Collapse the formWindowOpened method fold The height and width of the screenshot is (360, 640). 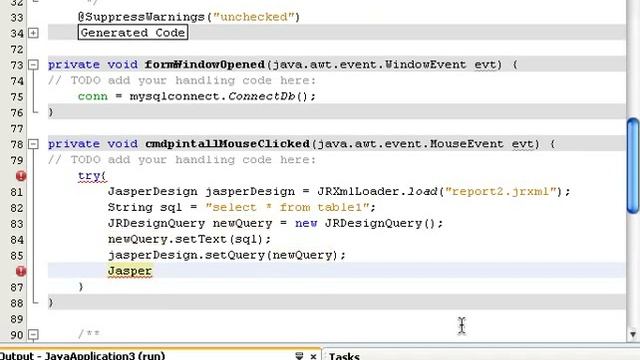[x=33, y=64]
